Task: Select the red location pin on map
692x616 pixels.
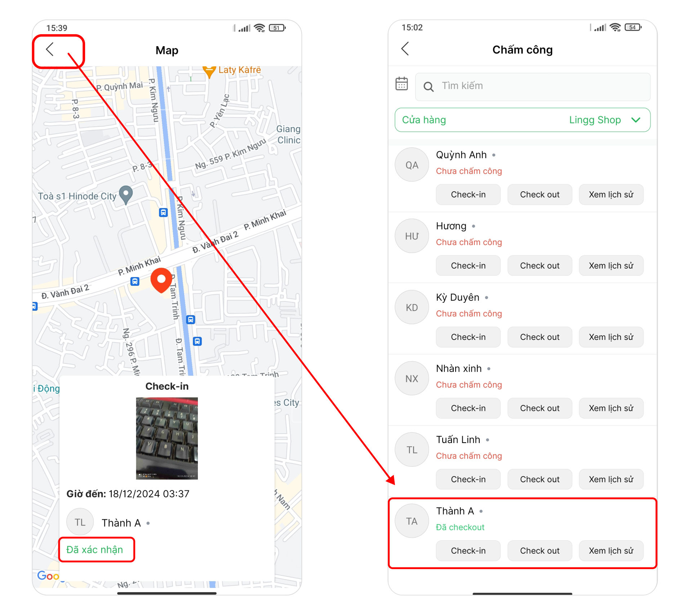Action: point(161,280)
